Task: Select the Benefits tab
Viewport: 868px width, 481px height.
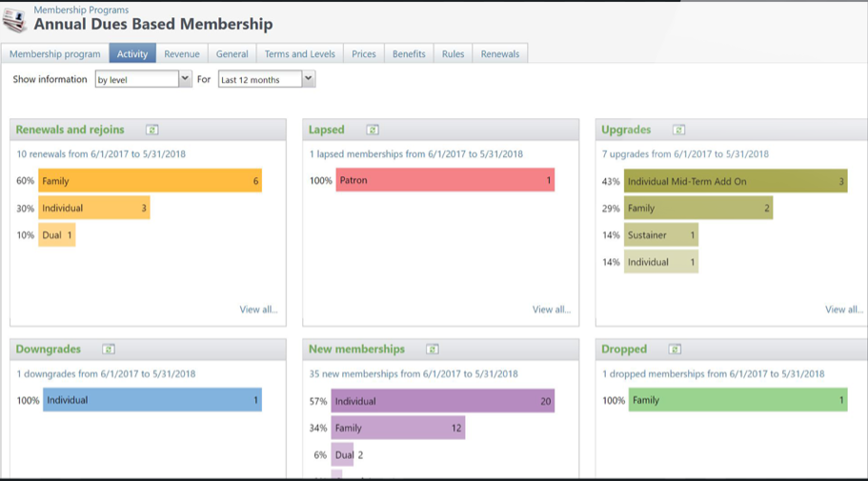Action: [x=409, y=54]
